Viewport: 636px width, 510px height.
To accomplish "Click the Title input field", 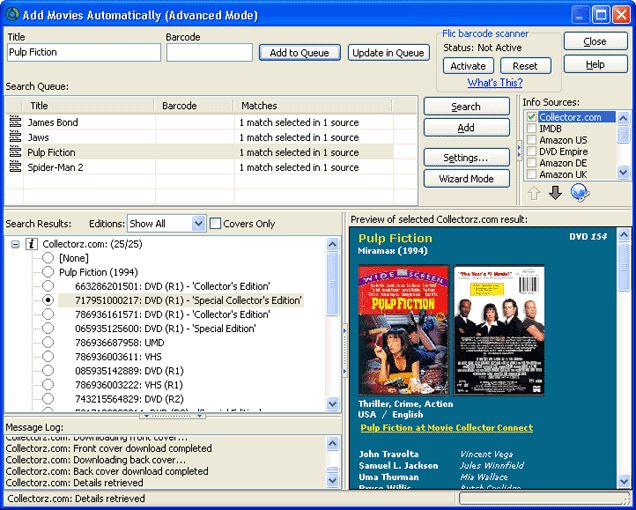I will coord(84,52).
